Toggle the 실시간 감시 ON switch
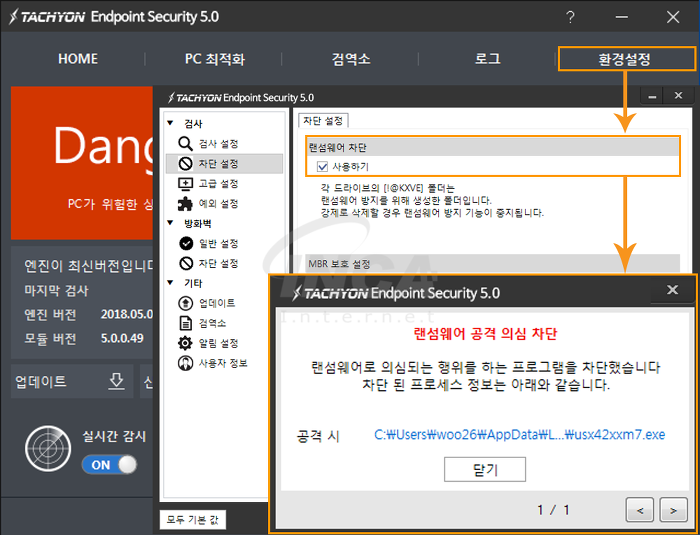Viewport: 700px width, 535px height. click(x=109, y=465)
